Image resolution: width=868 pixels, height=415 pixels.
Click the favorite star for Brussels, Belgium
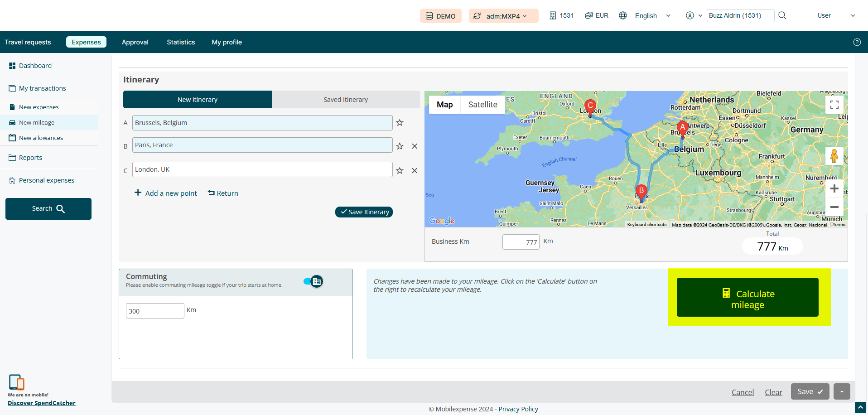[400, 123]
